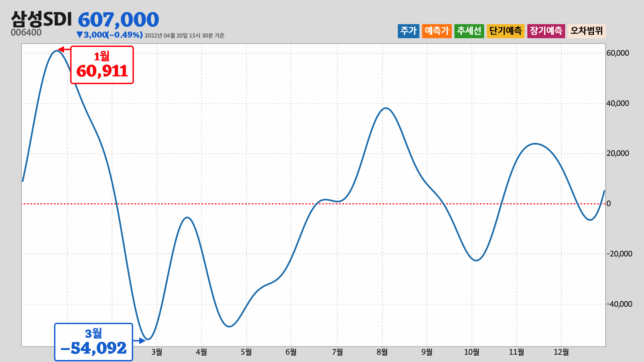Click the 40,000 y-axis value
This screenshot has width=644, height=362.
pyautogui.click(x=618, y=103)
